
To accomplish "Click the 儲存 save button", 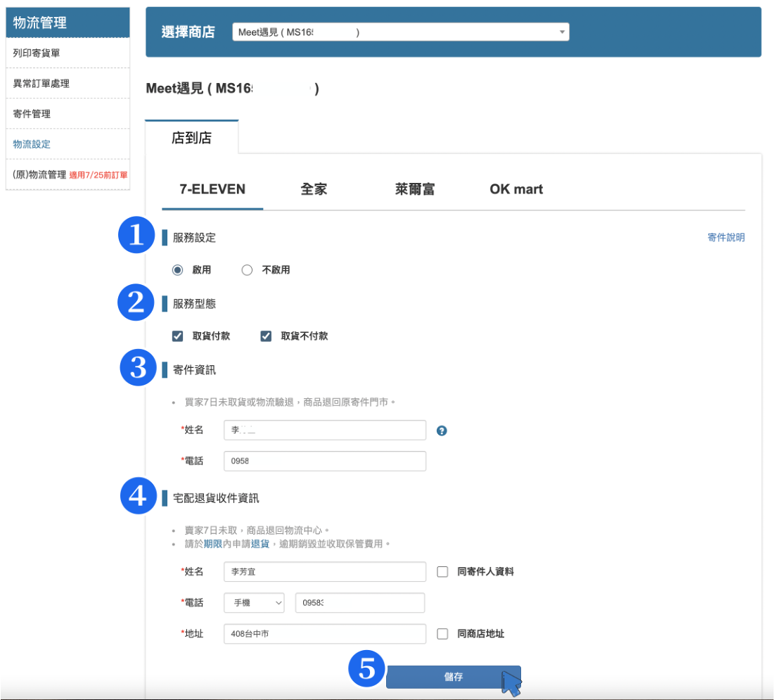I will [453, 677].
